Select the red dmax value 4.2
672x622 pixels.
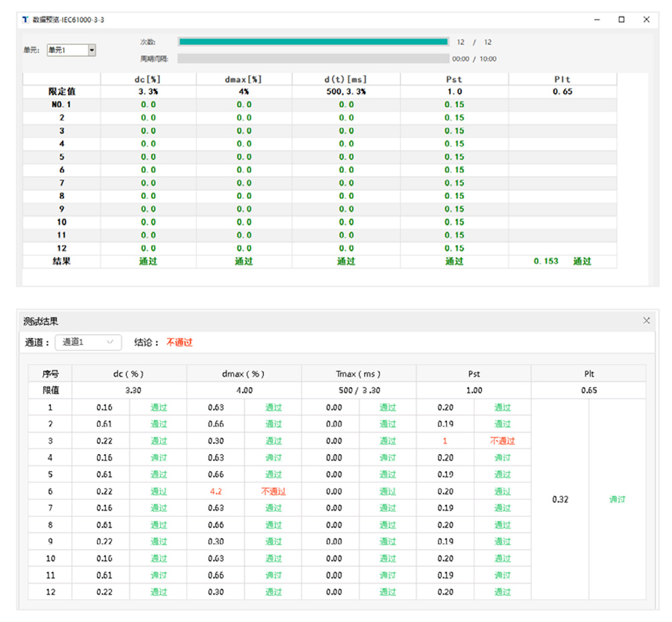(x=216, y=491)
